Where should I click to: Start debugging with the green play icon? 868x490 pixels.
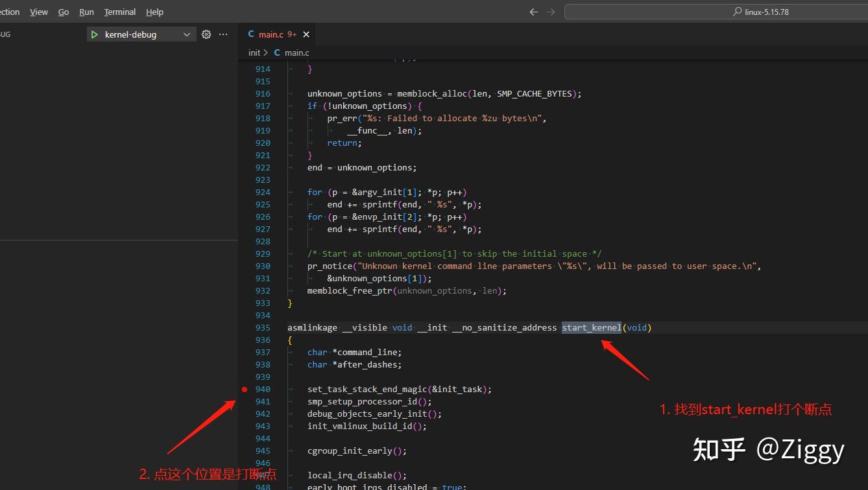(x=95, y=34)
